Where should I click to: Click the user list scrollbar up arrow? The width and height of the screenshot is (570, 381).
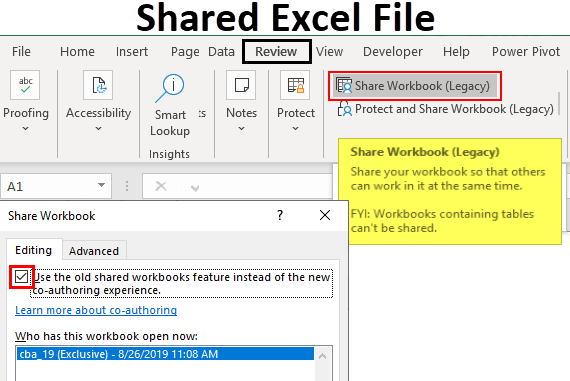coord(322,356)
